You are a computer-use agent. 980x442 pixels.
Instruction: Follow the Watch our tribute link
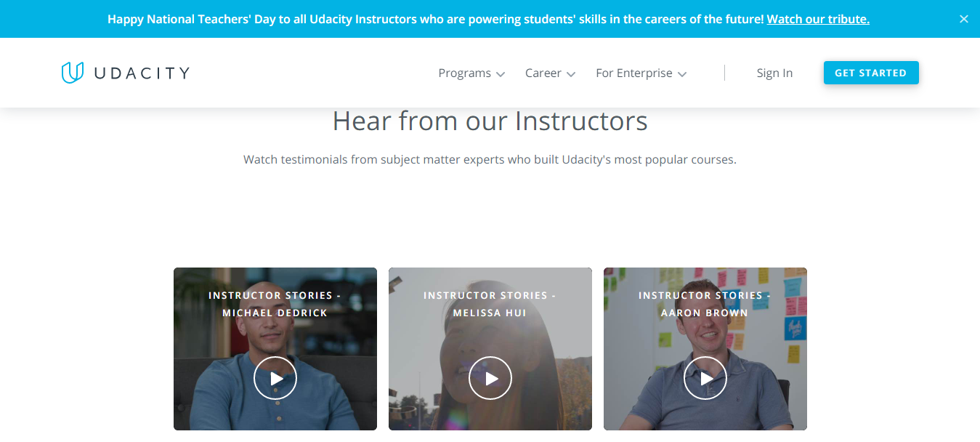(818, 19)
